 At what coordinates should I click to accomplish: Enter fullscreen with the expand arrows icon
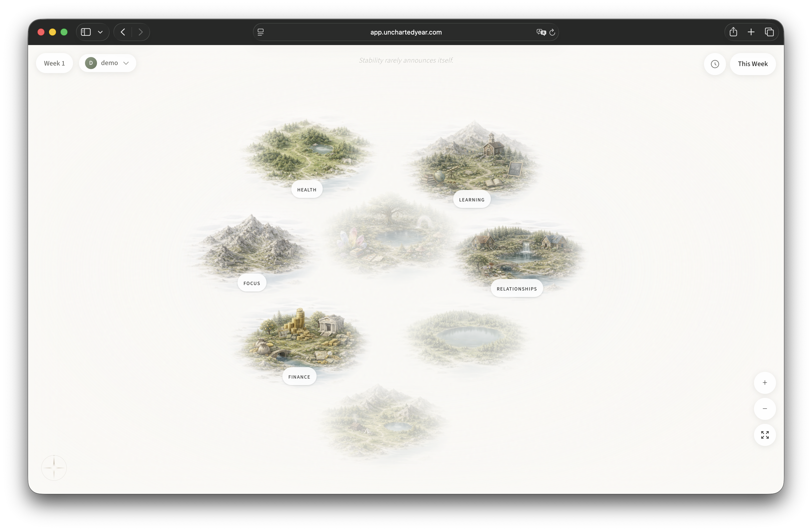coord(765,435)
